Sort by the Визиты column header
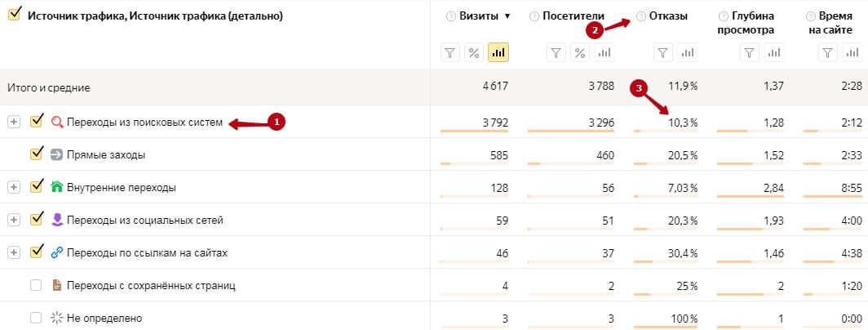 pyautogui.click(x=479, y=16)
